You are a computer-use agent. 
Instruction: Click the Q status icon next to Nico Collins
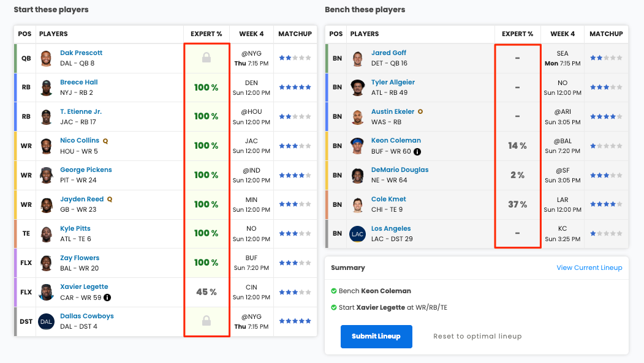(105, 141)
